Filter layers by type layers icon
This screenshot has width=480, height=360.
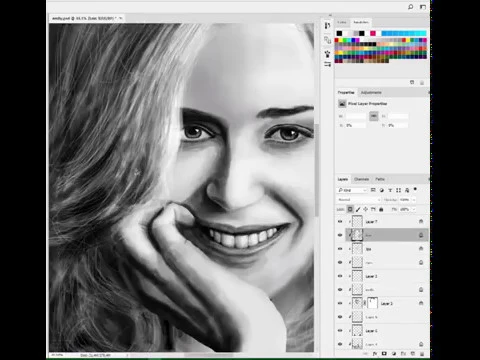(x=390, y=190)
